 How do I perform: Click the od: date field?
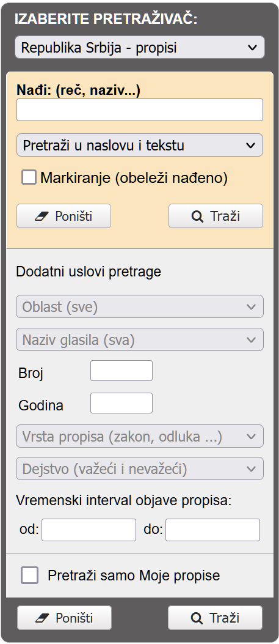[x=89, y=530]
